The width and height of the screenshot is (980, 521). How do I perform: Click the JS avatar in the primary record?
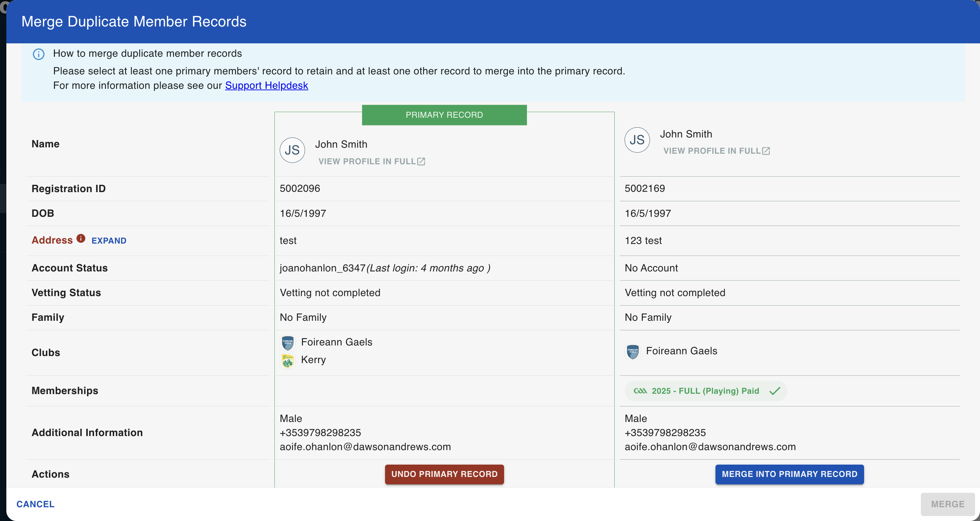(x=292, y=150)
